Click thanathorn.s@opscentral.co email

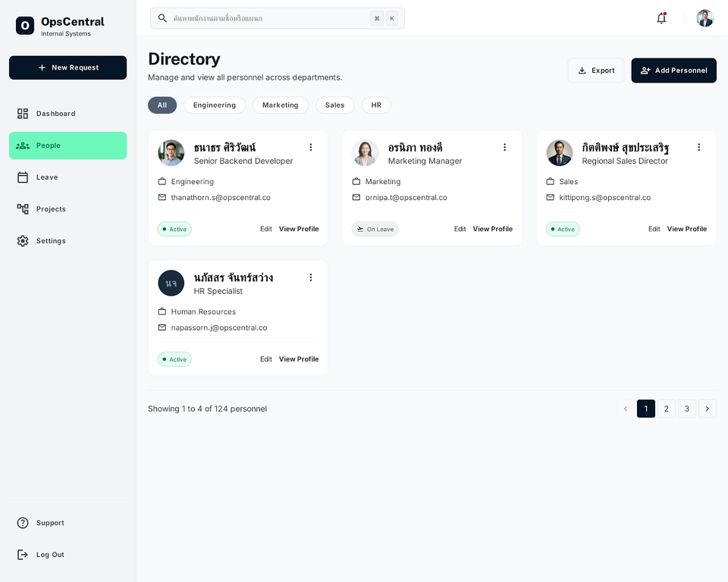point(221,198)
